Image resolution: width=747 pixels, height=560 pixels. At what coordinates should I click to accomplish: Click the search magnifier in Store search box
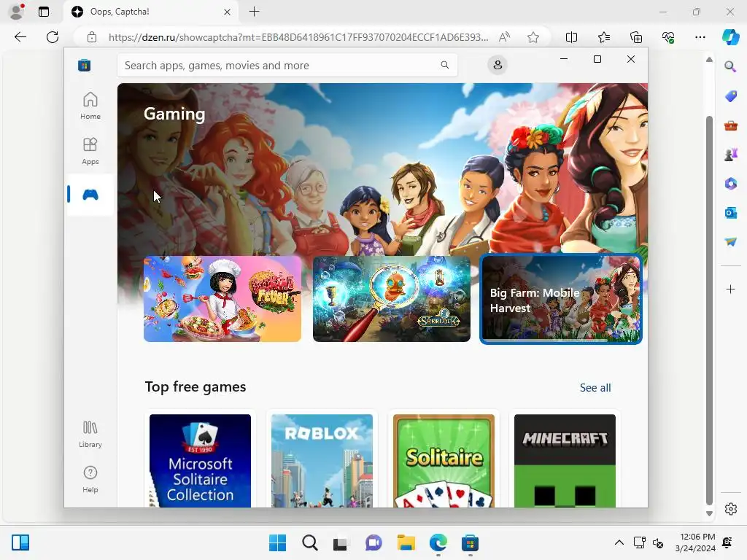pyautogui.click(x=444, y=65)
